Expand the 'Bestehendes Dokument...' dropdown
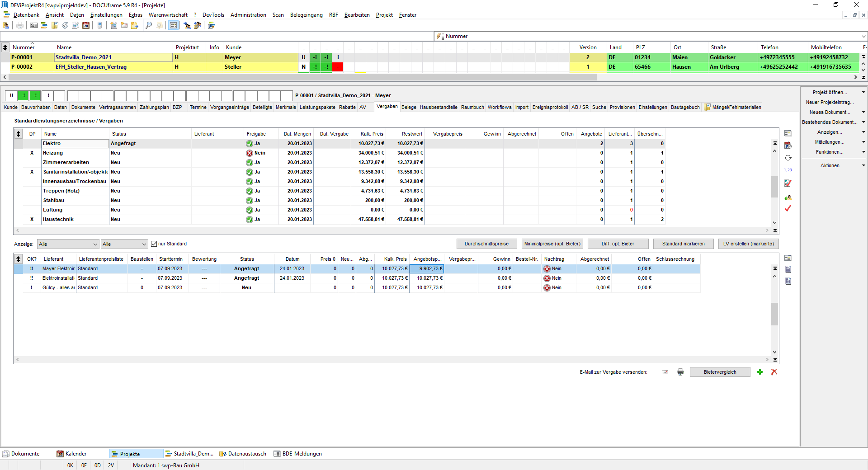 863,122
